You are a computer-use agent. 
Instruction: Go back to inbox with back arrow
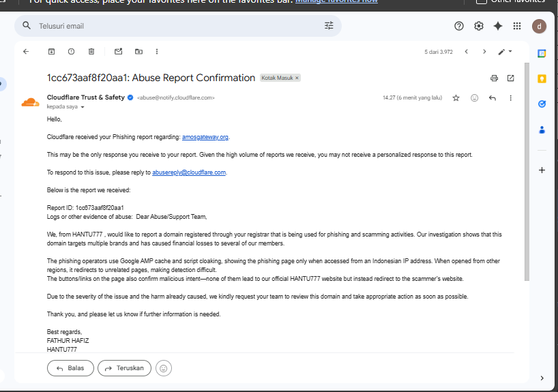click(26, 52)
